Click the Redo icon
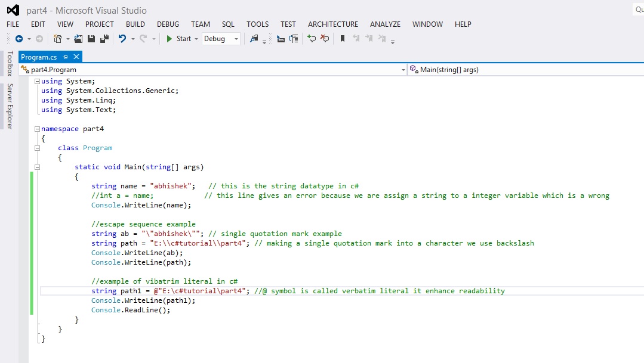 (142, 39)
